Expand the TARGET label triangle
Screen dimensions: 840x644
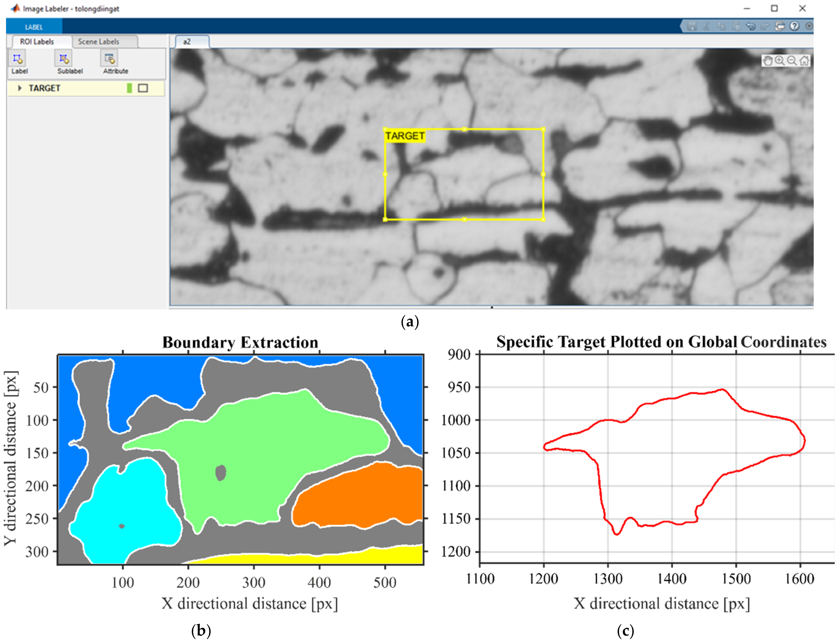pos(19,88)
